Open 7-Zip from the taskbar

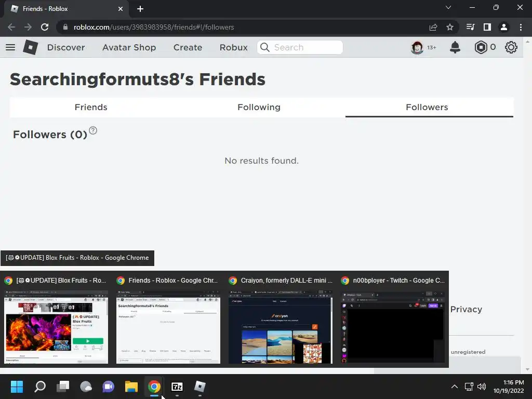[x=177, y=387]
